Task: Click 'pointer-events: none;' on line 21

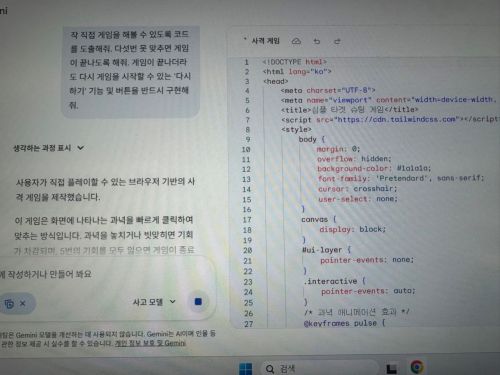Action: pos(367,260)
